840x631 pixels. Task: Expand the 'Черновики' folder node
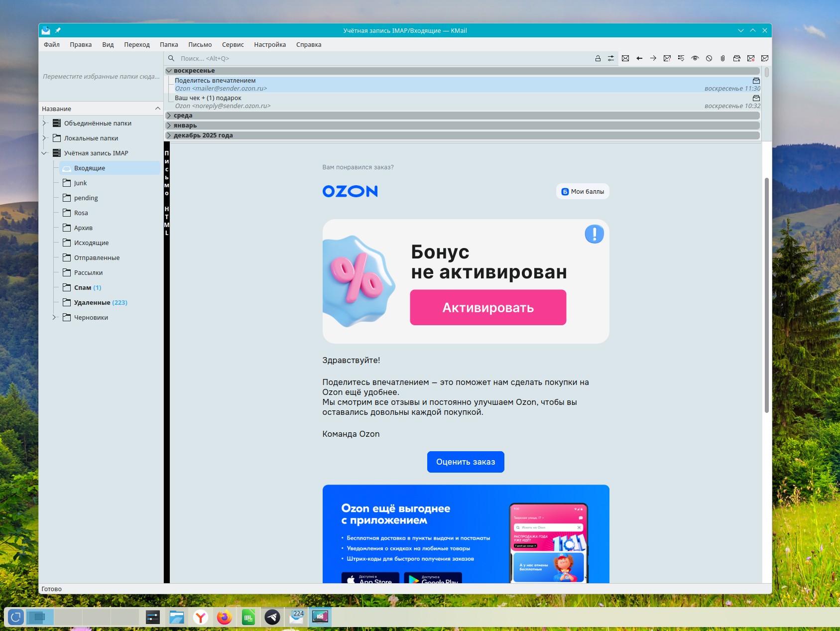point(54,317)
